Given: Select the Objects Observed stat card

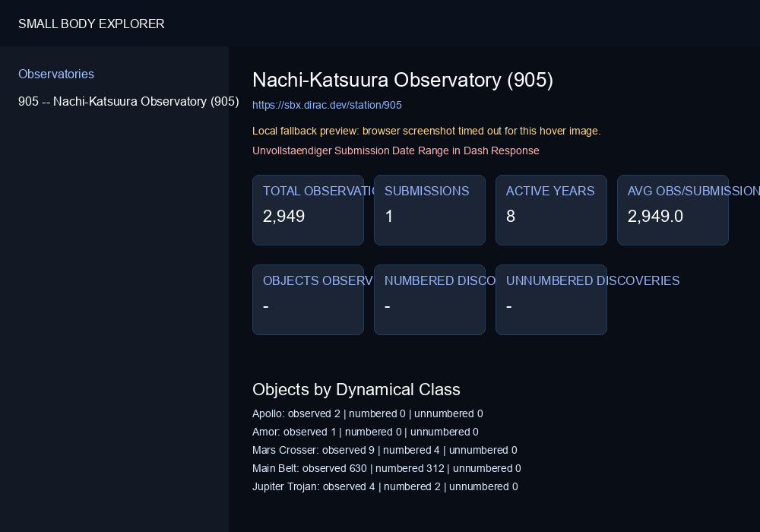Looking at the screenshot, I should [308, 299].
